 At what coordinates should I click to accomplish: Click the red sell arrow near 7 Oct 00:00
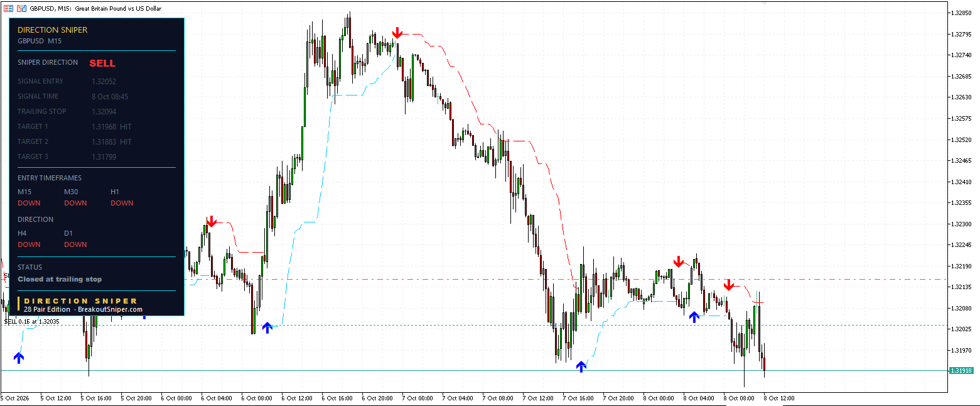pyautogui.click(x=397, y=33)
